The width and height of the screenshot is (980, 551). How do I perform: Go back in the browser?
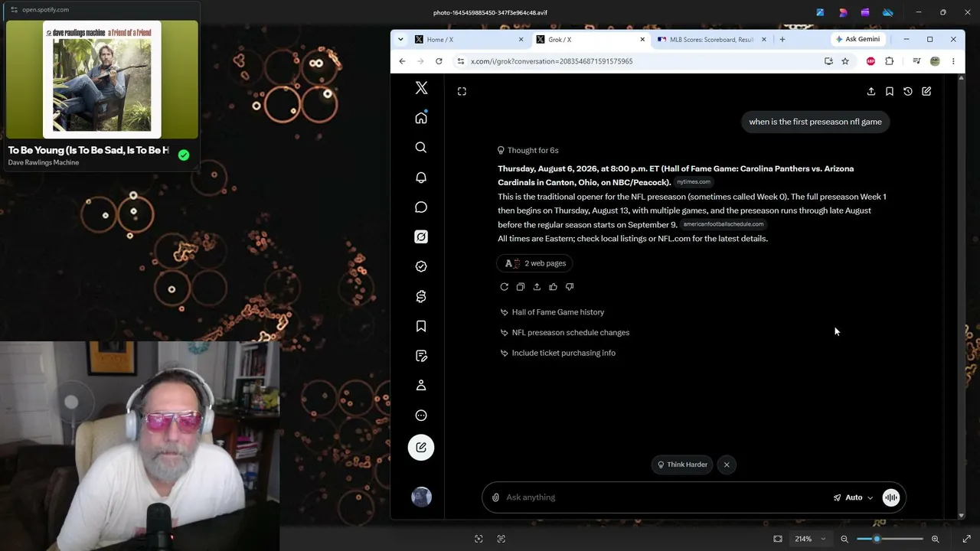click(x=403, y=61)
